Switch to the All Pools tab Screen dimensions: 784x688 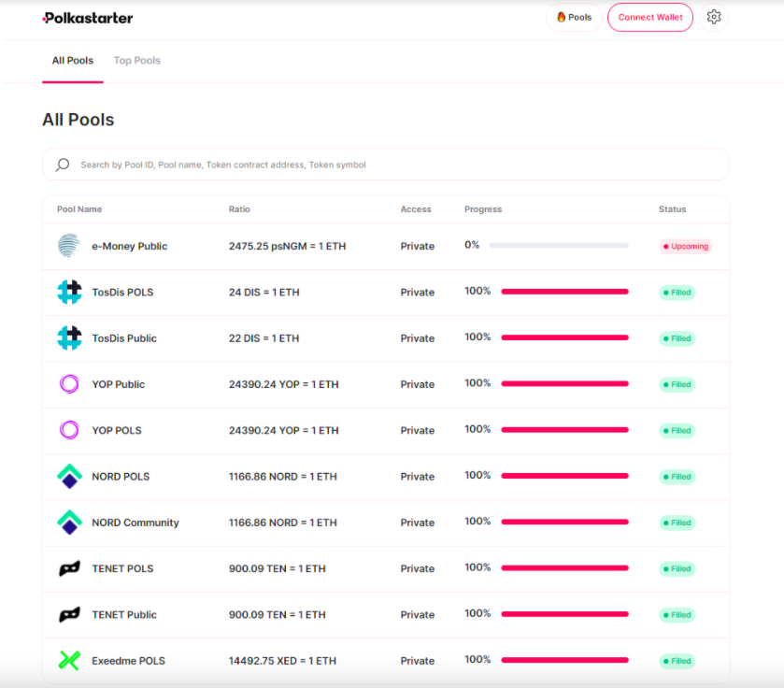pos(73,61)
